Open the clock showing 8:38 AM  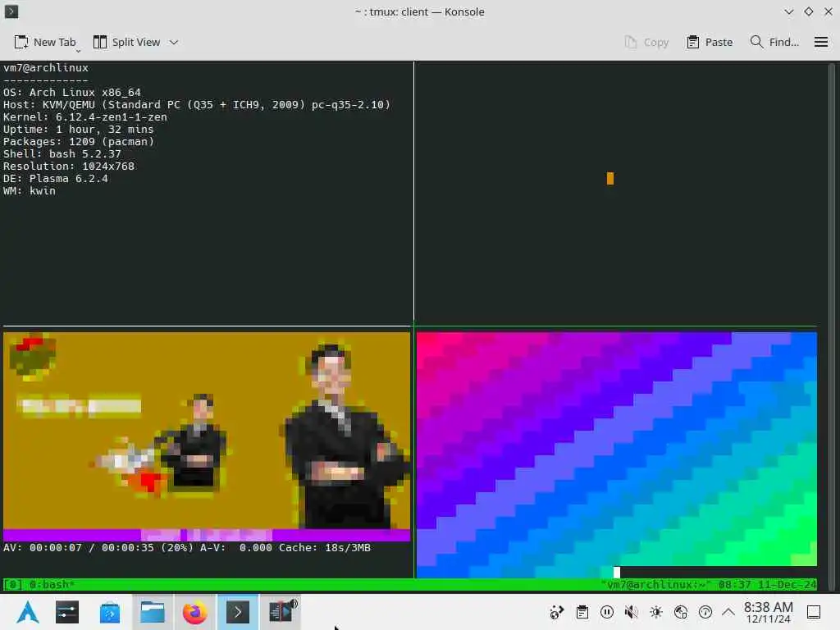coord(768,612)
